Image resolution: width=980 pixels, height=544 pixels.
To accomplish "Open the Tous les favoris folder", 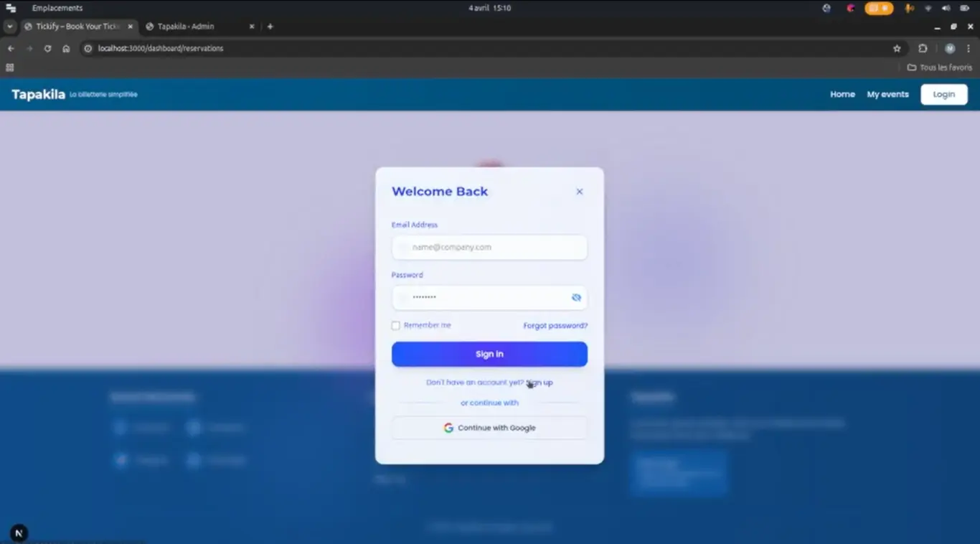I will tap(940, 67).
